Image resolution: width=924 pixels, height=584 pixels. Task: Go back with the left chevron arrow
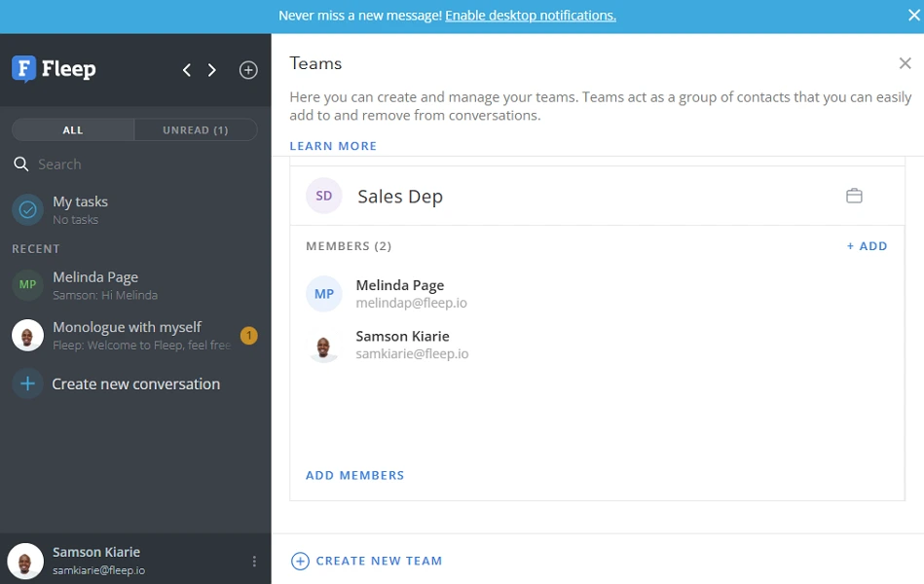[187, 70]
